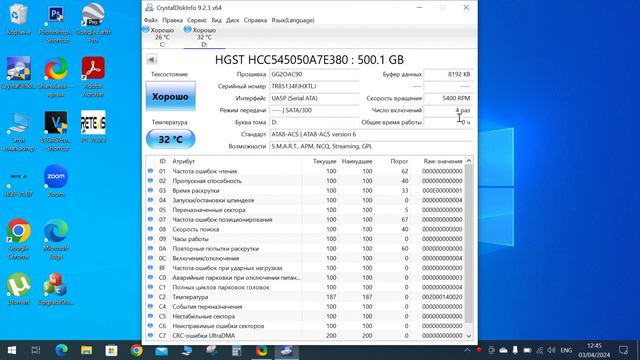Open Calculator from the taskbar
Image resolution: width=640 pixels, height=360 pixels.
[x=236, y=350]
